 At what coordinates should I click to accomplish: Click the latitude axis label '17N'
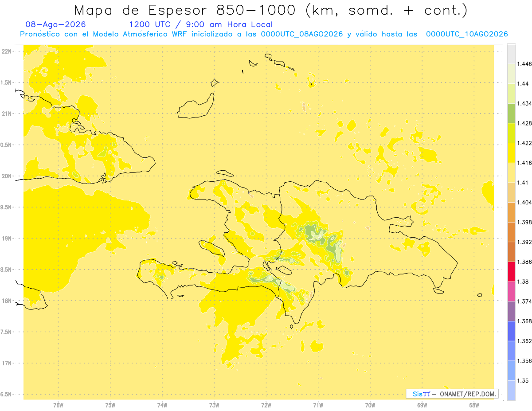(x=7, y=363)
